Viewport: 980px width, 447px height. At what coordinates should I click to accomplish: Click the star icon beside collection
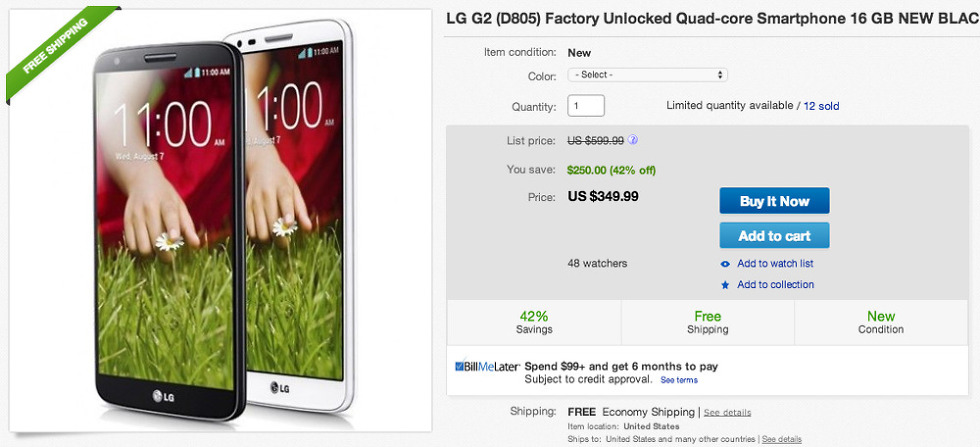coord(725,285)
